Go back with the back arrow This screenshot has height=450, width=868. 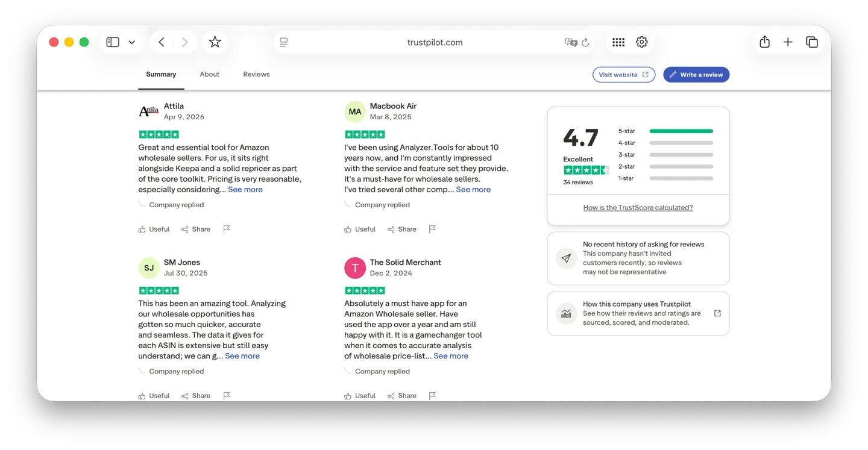click(162, 42)
